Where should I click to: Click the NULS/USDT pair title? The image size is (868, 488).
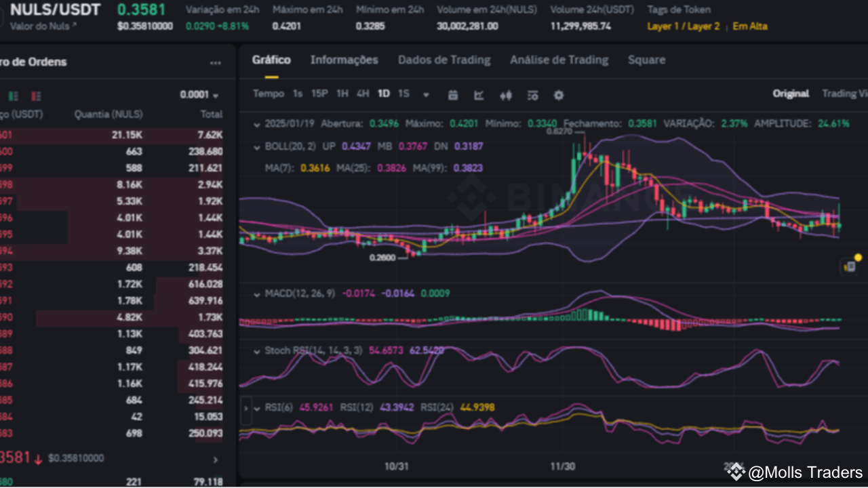pyautogui.click(x=55, y=9)
